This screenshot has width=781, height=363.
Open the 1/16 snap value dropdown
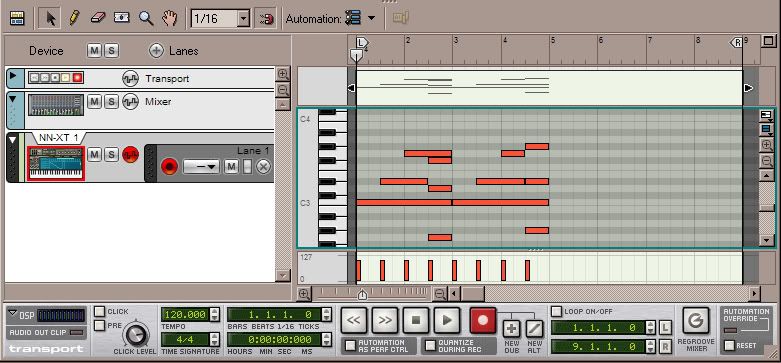point(243,19)
